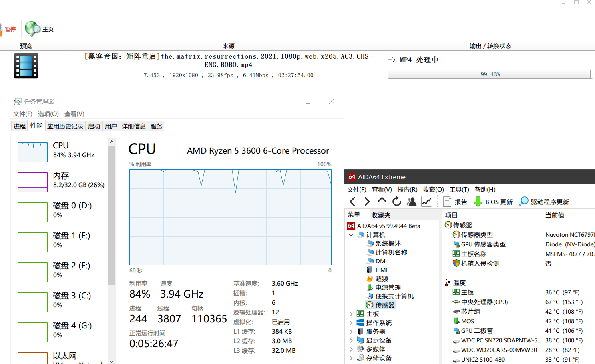The height and width of the screenshot is (364, 595).
Task: Click the 预览 column header
Action: [26, 46]
